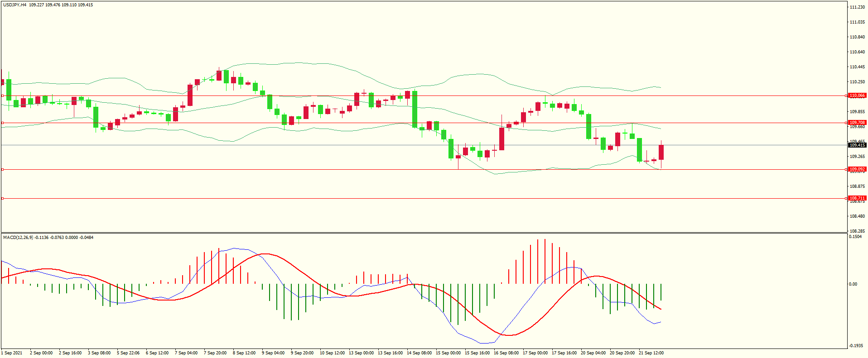
Task: Click the 0.1504 MACD scale label
Action: coord(855,237)
